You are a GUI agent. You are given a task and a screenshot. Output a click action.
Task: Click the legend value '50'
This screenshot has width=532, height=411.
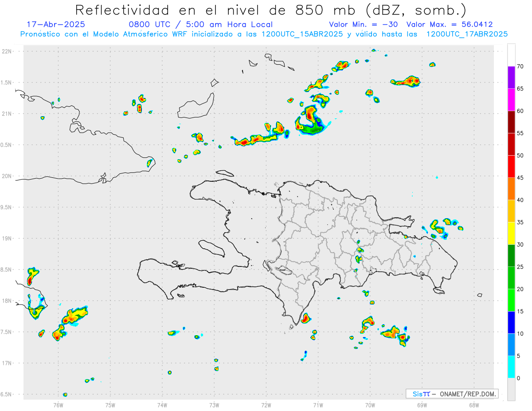pyautogui.click(x=520, y=156)
